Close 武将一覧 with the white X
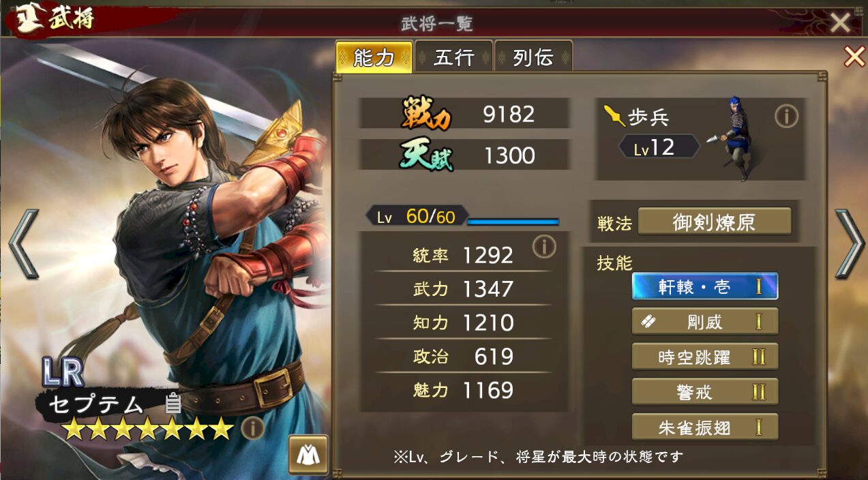The image size is (868, 480). (840, 22)
